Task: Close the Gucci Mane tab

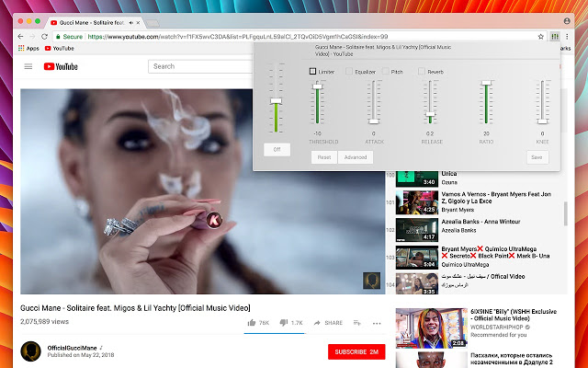Action: tap(138, 22)
